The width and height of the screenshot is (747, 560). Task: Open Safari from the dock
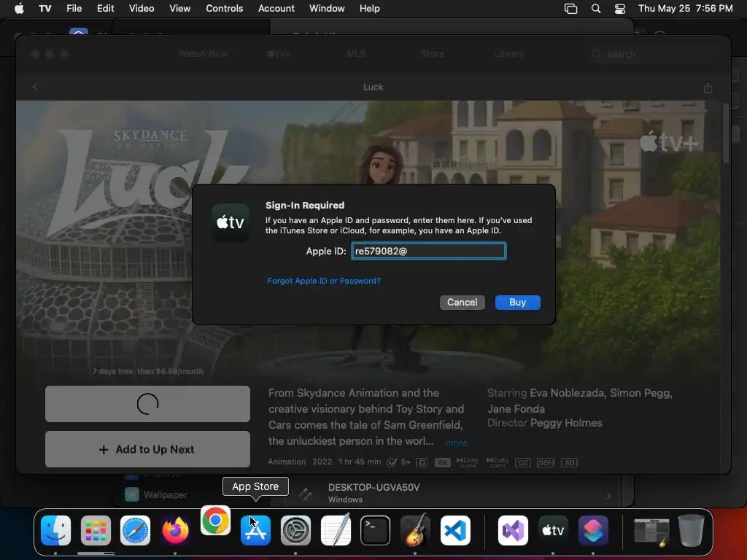point(135,531)
